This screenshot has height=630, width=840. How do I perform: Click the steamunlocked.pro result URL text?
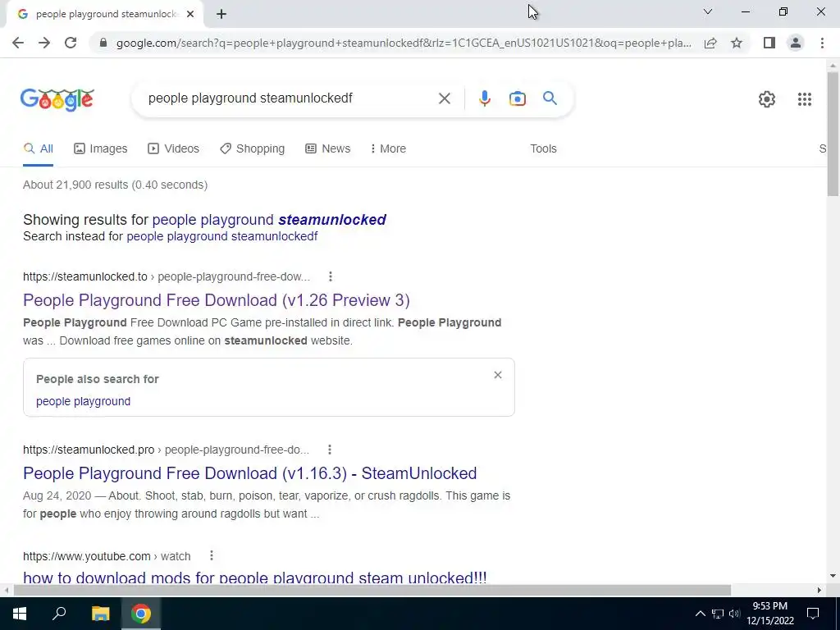click(166, 450)
